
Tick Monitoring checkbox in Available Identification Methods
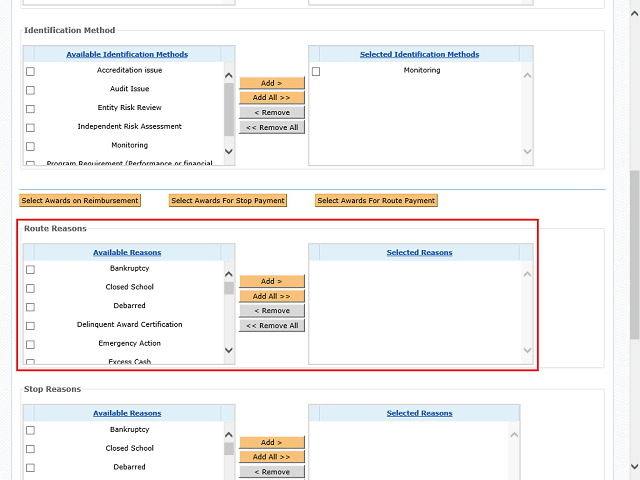pos(30,147)
